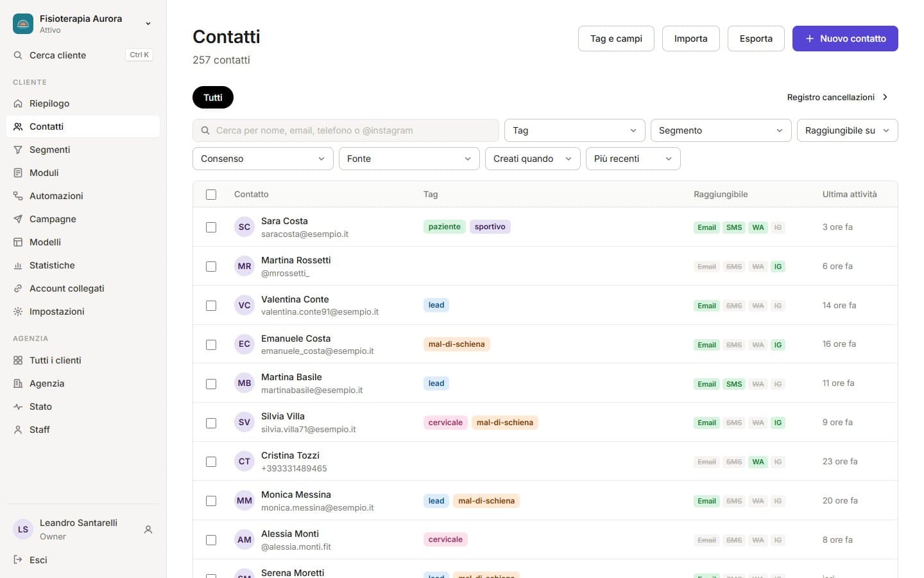Select the checkbox for Monica Messina
Viewport: 924px width, 578px height.
pos(211,501)
